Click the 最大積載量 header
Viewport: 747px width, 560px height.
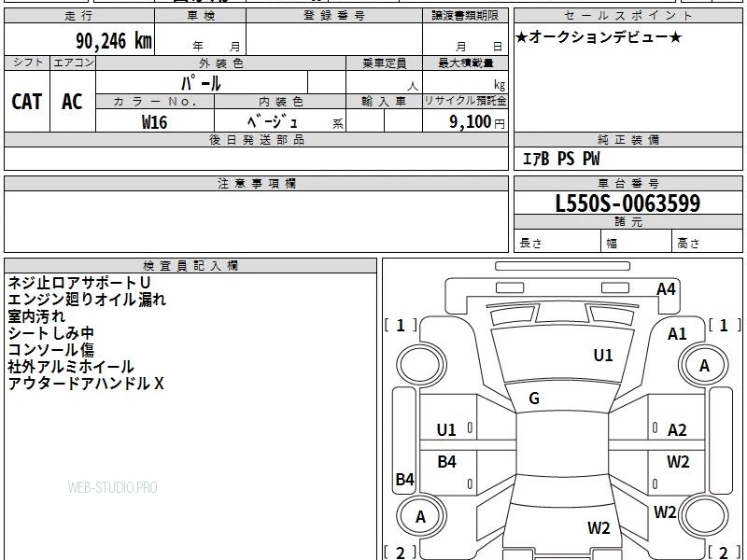465,63
